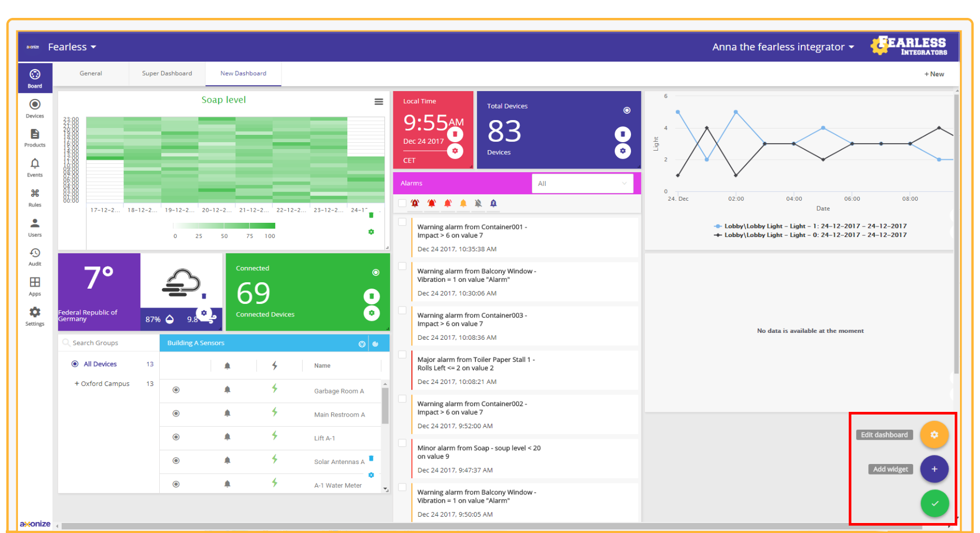Open the Board section in sidebar
The width and height of the screenshot is (980, 533).
point(35,78)
